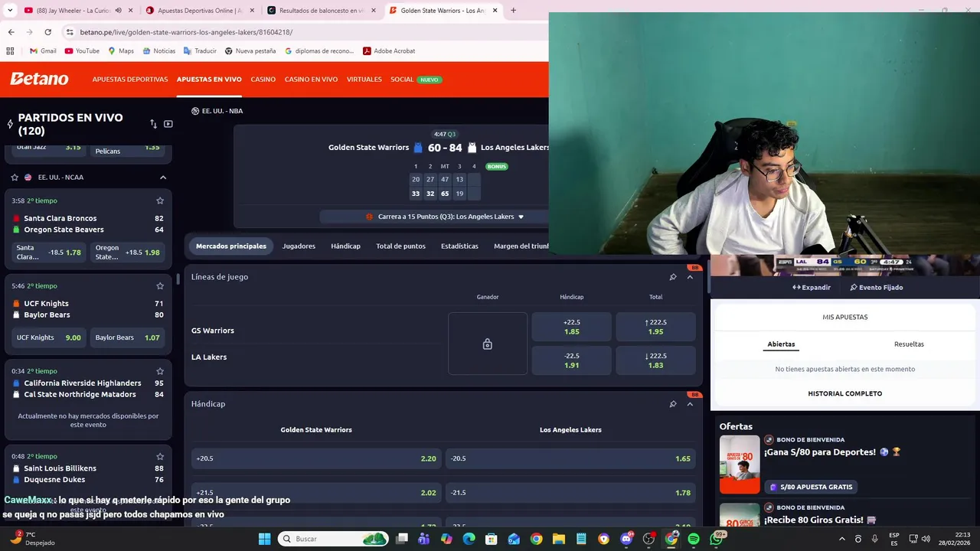Open the S/80 para Deportes offer thumbnail
Screen dimensions: 980x551
click(740, 465)
